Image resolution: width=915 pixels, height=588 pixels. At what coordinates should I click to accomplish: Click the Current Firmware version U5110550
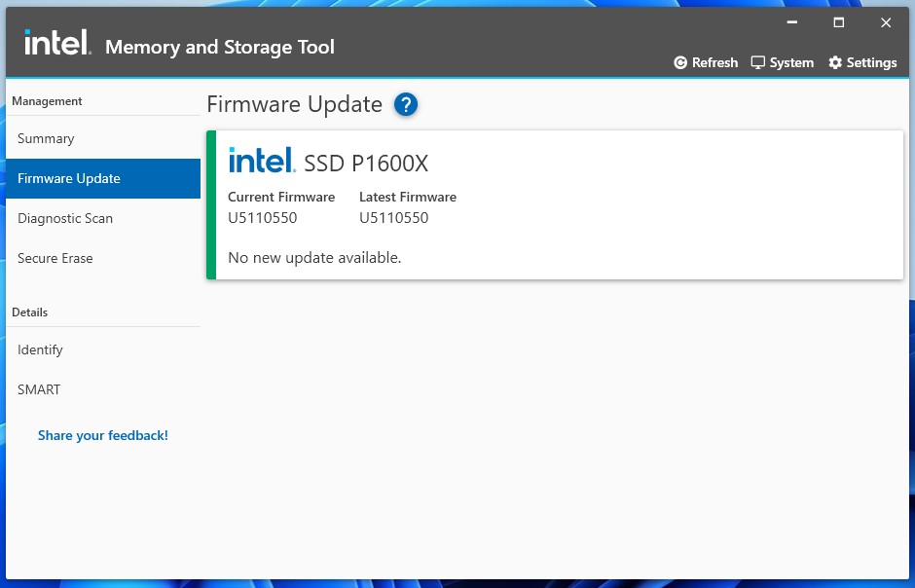click(263, 218)
